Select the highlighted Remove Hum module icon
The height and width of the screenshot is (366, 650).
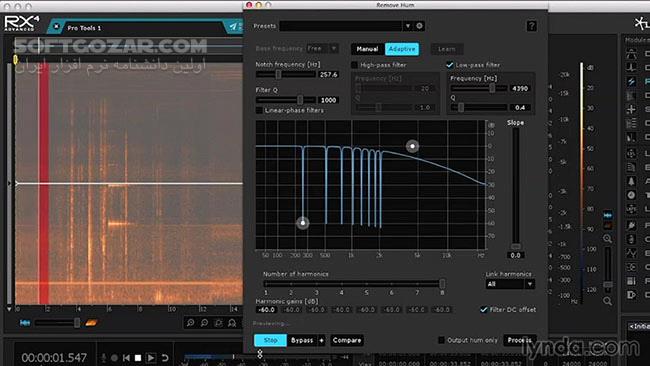[x=631, y=81]
